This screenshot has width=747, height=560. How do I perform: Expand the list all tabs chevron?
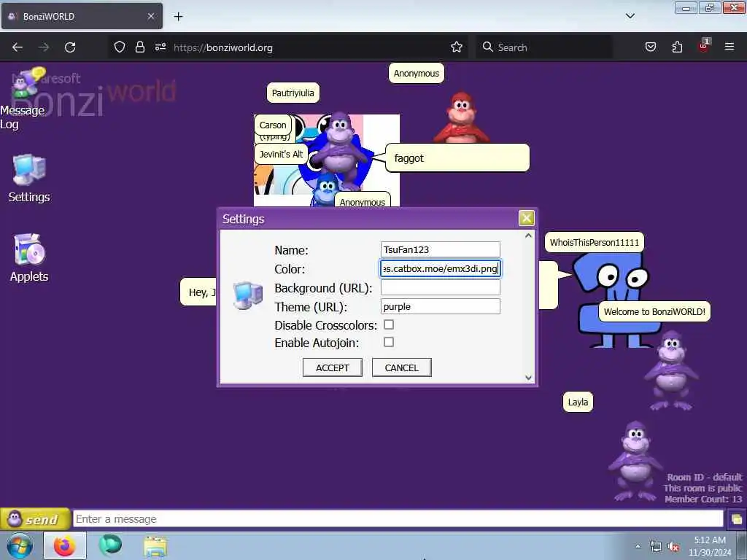pos(630,16)
